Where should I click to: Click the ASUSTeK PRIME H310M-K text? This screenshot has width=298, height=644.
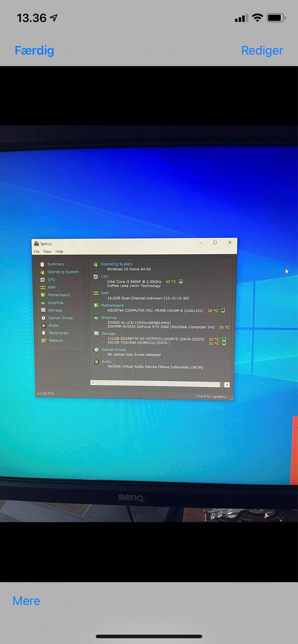[x=155, y=310]
